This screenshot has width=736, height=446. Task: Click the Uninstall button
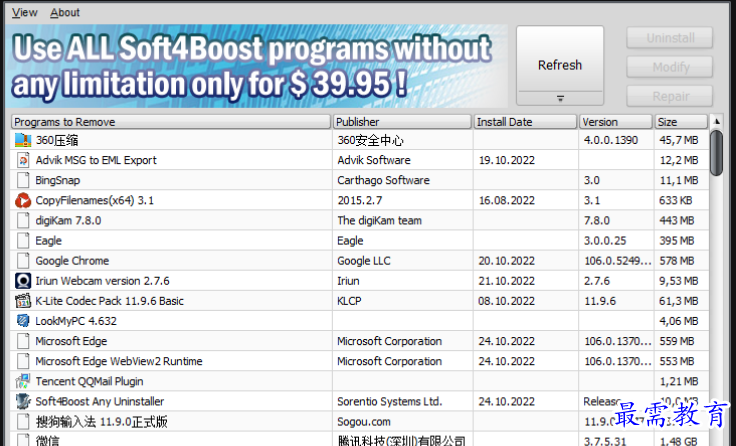[x=670, y=38]
